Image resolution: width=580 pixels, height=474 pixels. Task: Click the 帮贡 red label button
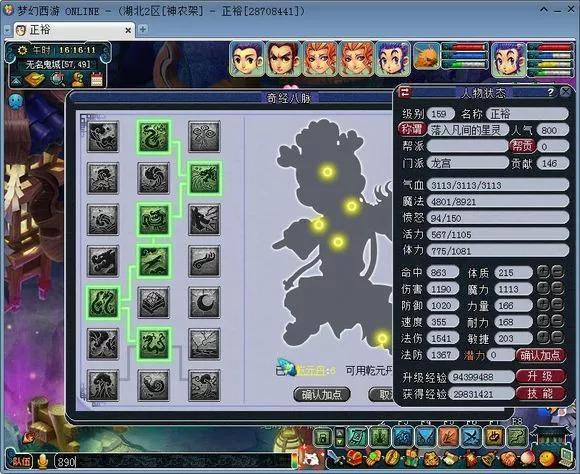pos(522,146)
